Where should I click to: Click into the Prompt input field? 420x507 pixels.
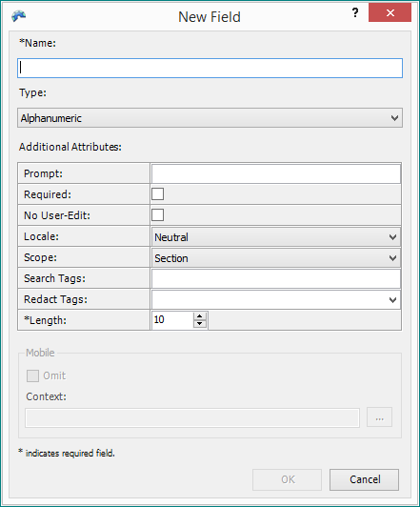(276, 173)
